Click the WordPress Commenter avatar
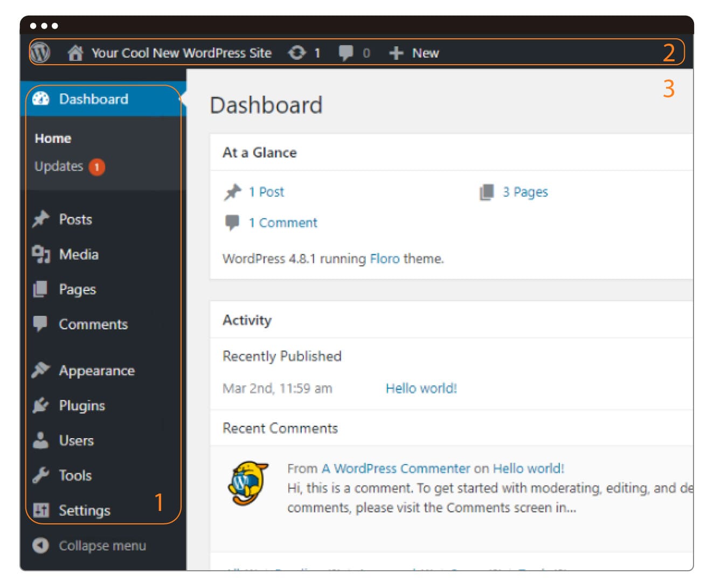Image resolution: width=714 pixels, height=588 pixels. point(248,482)
